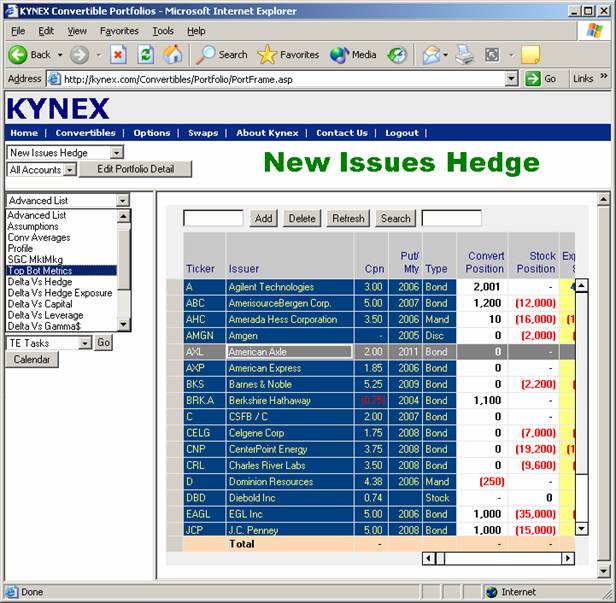Click the Add button
This screenshot has width=616, height=603.
pyautogui.click(x=263, y=218)
